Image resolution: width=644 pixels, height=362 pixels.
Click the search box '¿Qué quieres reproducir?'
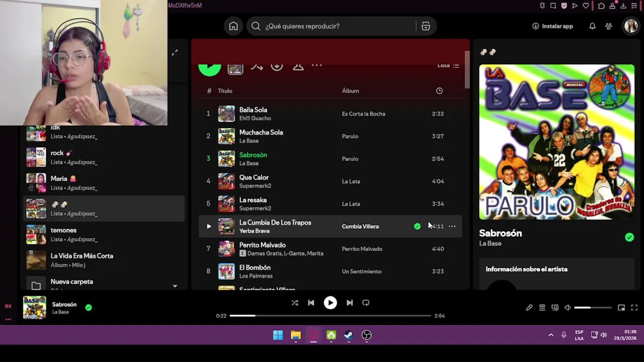click(x=331, y=26)
